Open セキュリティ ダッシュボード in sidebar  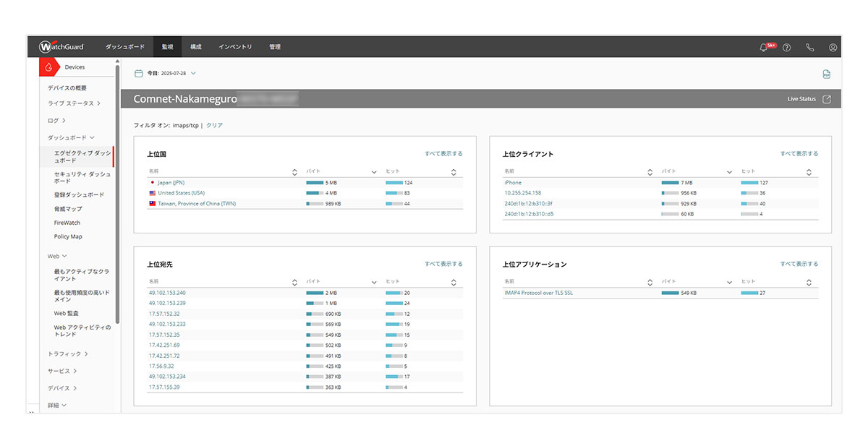82,178
